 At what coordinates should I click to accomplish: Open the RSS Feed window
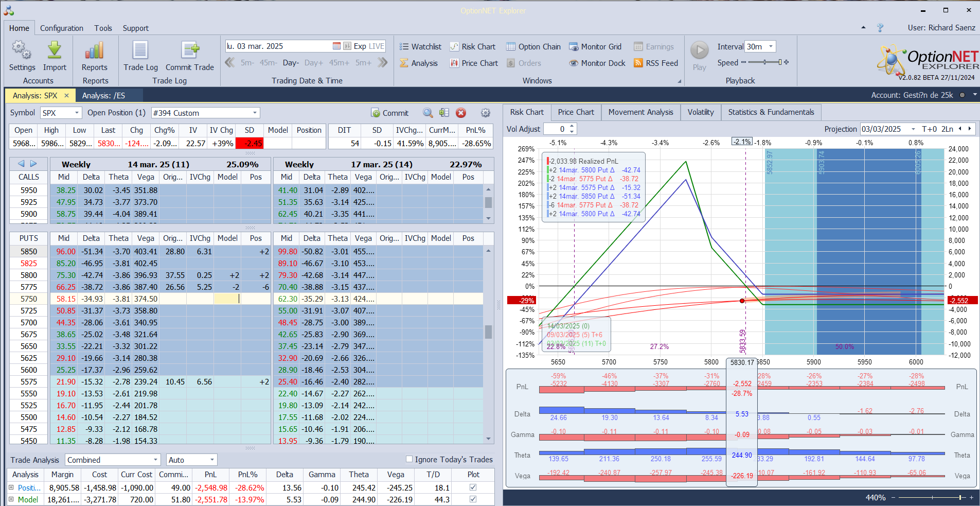pyautogui.click(x=656, y=63)
